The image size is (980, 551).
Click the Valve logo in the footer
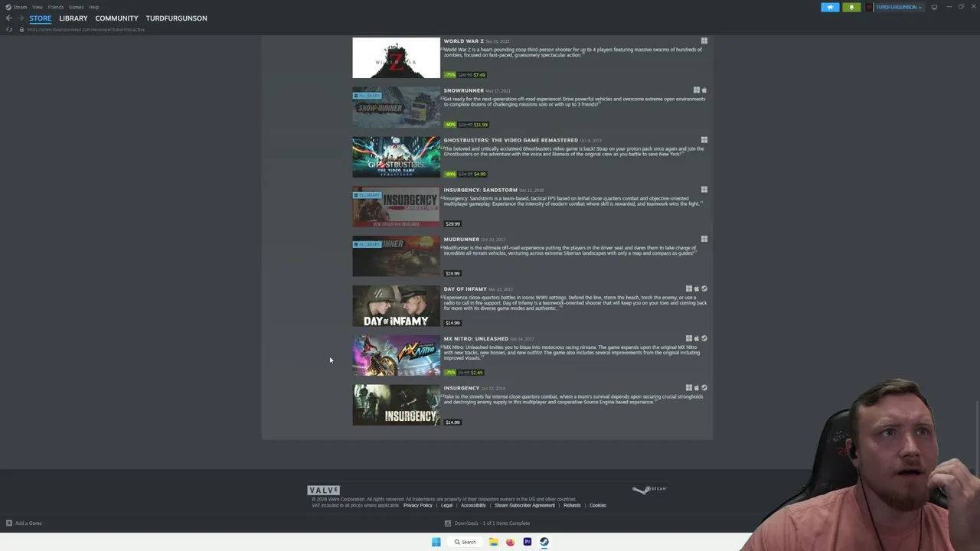click(x=323, y=490)
